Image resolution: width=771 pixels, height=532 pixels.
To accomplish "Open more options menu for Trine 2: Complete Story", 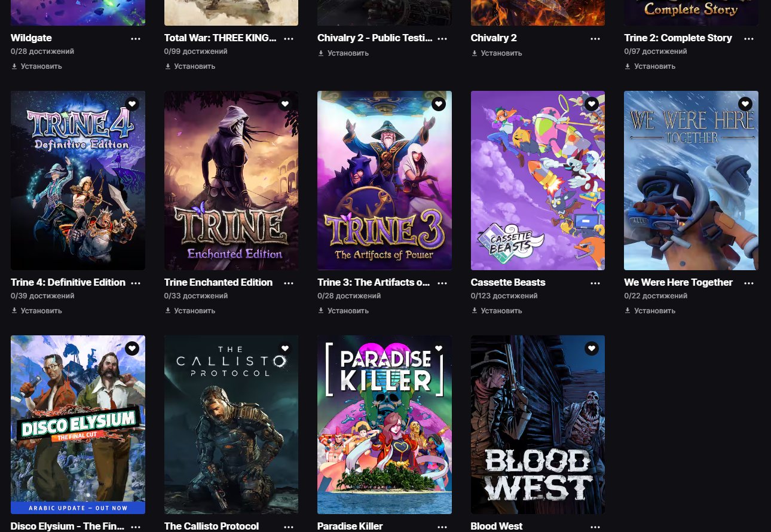I will click(749, 38).
